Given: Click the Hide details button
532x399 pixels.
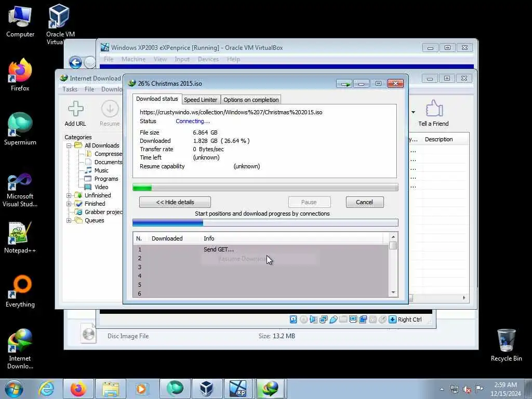Looking at the screenshot, I should click(x=175, y=202).
